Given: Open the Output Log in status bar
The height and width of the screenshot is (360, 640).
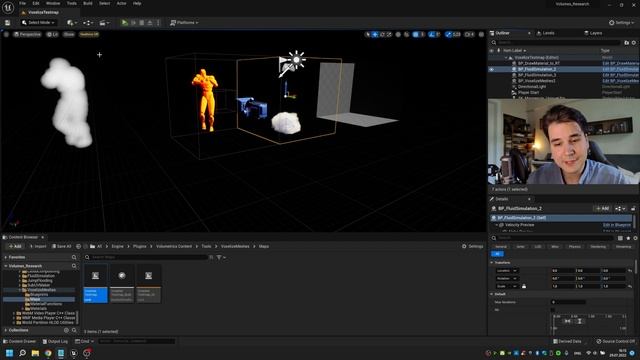Looking at the screenshot, I should click(55, 341).
